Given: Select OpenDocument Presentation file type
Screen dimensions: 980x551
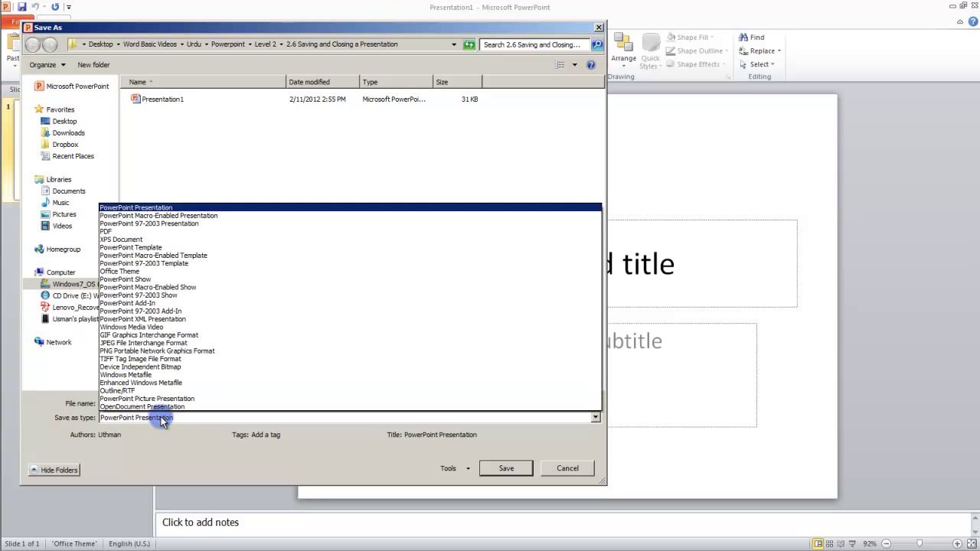Looking at the screenshot, I should [350, 406].
